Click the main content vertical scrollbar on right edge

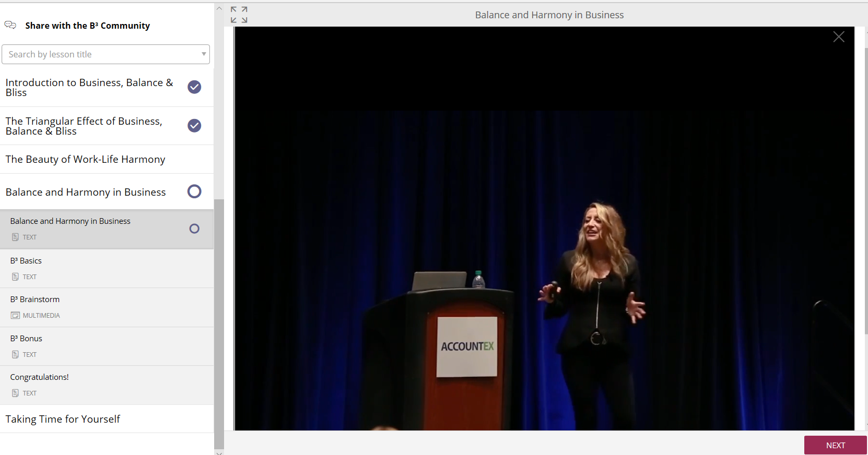866,190
